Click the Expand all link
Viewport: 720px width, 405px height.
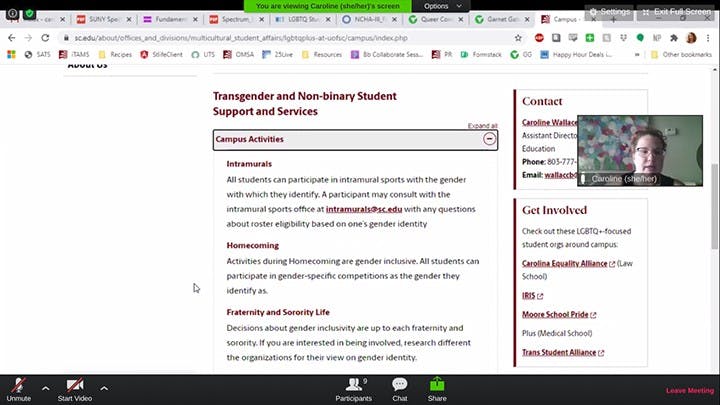[482, 126]
